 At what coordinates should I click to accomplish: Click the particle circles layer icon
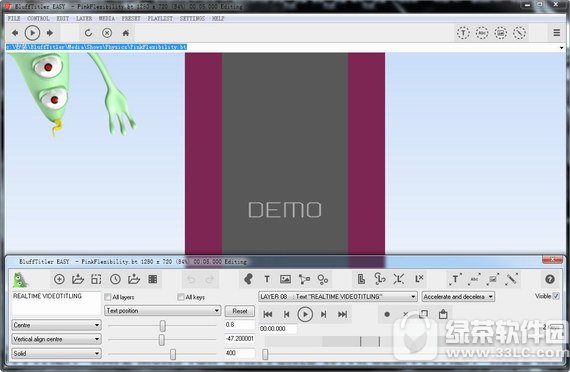pyautogui.click(x=323, y=279)
